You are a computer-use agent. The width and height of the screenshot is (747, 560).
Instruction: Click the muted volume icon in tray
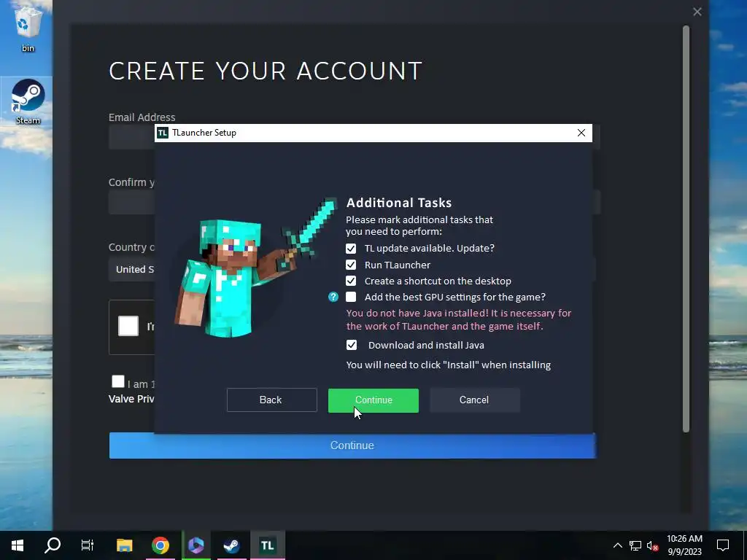(x=652, y=545)
